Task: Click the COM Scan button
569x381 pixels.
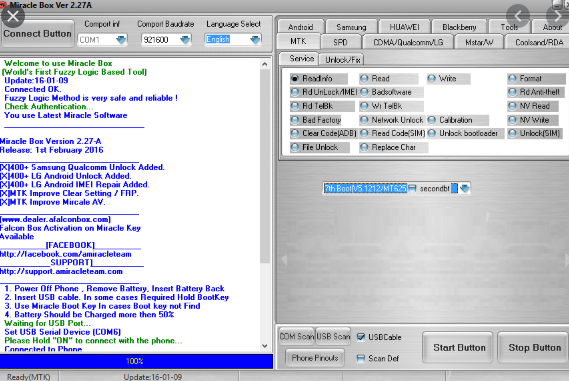Action: [x=296, y=336]
